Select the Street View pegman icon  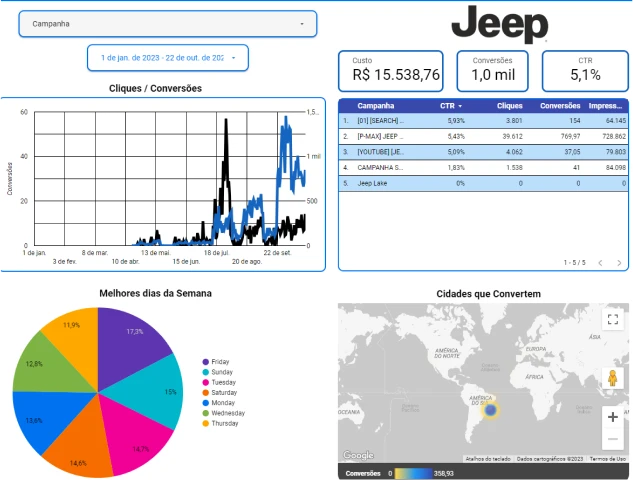[613, 378]
